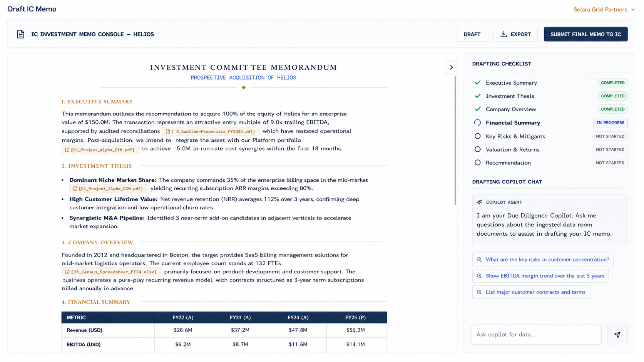Click the Completed badge for Executive Summary
The height and width of the screenshot is (362, 644).
point(613,83)
